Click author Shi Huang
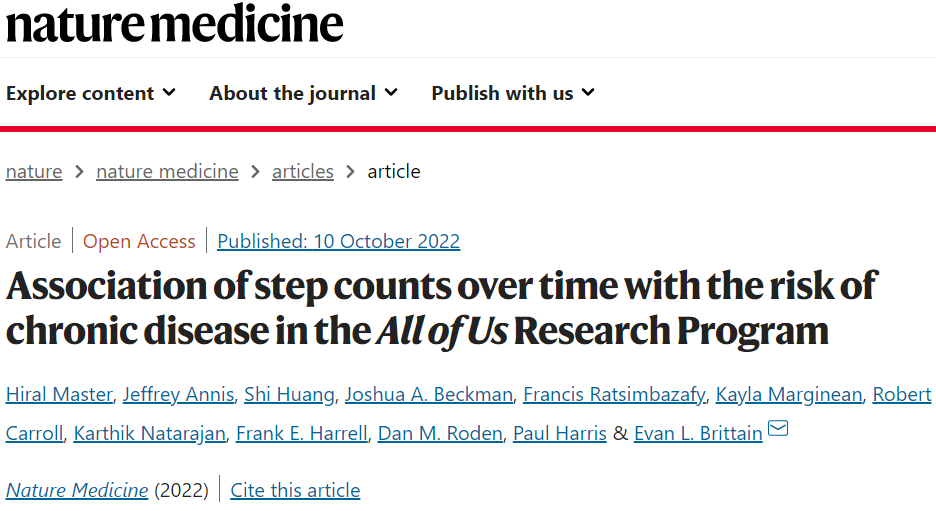The height and width of the screenshot is (511, 936). pos(289,394)
